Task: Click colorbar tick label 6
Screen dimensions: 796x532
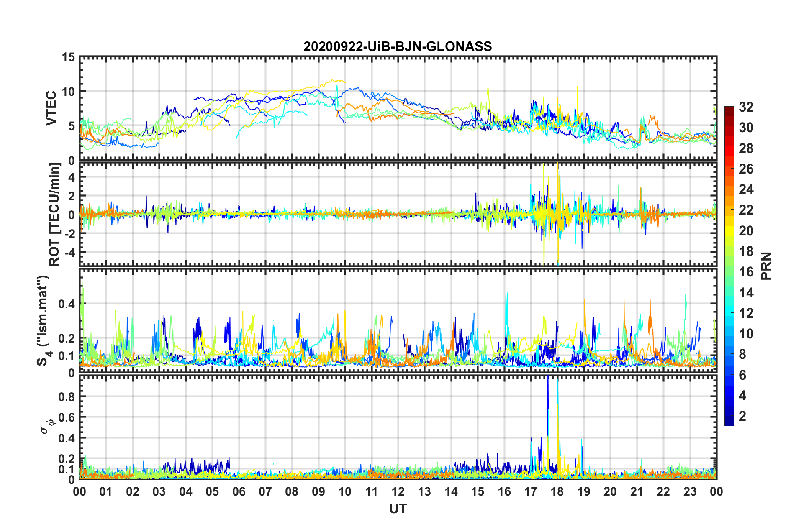Action: [742, 375]
